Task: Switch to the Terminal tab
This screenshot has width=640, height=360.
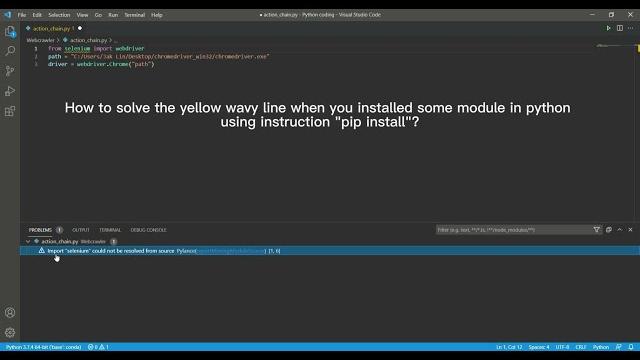Action: click(x=110, y=230)
